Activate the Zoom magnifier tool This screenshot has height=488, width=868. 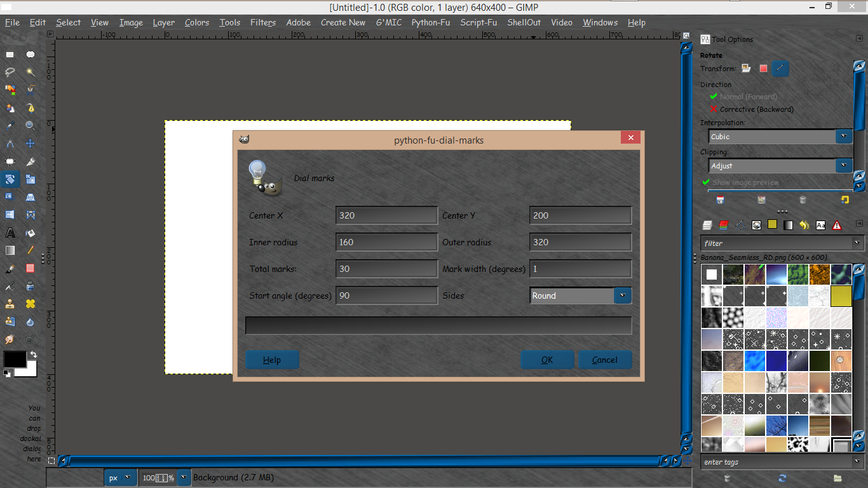[30, 126]
